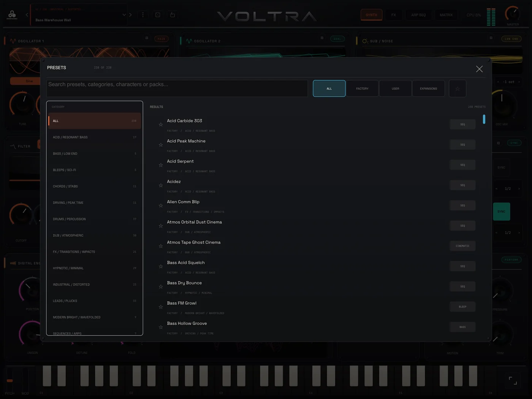This screenshot has width=532, height=399.
Task: Select the INDUSTRIAL / DISTORTED category
Action: click(95, 284)
